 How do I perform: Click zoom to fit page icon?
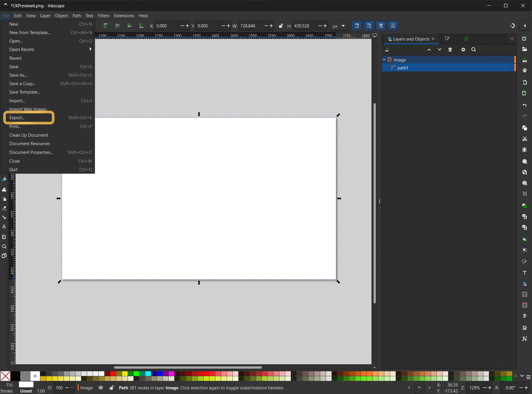[524, 183]
